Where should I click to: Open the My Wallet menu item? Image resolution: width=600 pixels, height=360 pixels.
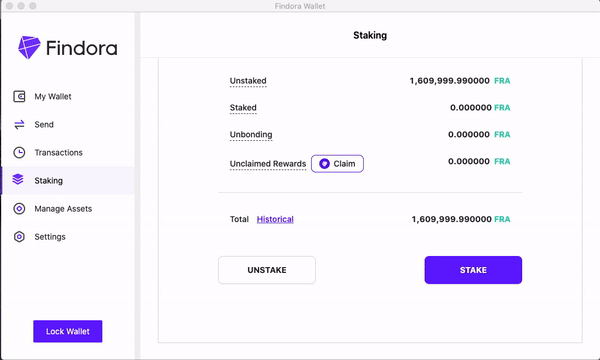tap(53, 96)
